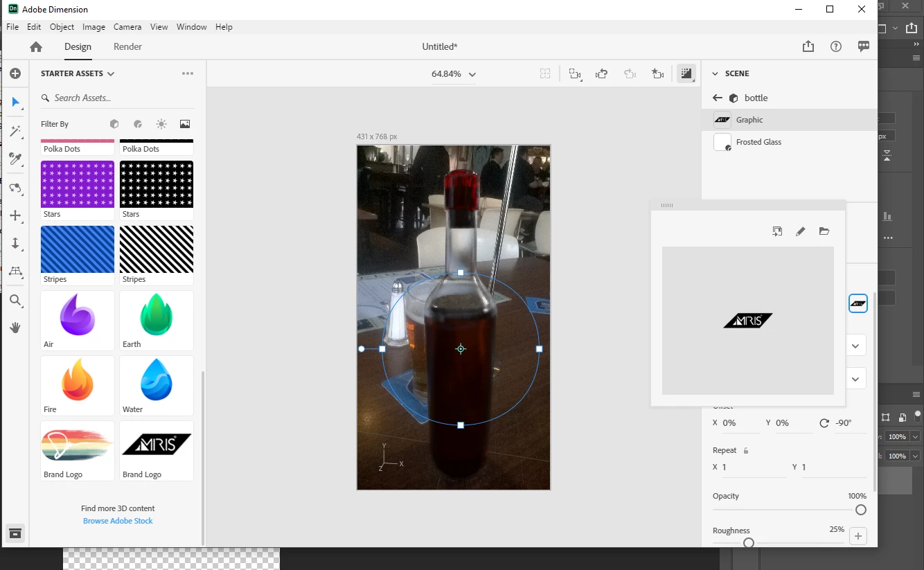Click the Frame Selection camera icon

point(575,73)
